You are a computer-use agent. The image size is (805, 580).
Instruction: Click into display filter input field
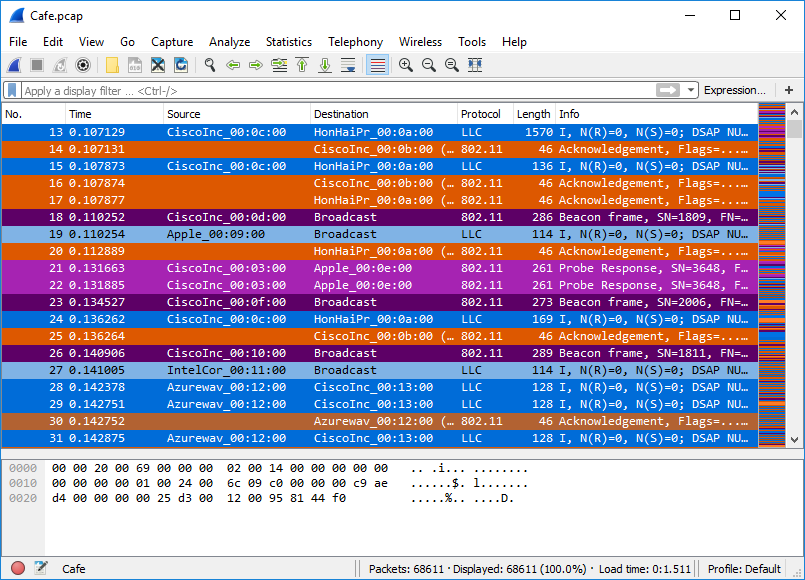click(x=338, y=90)
